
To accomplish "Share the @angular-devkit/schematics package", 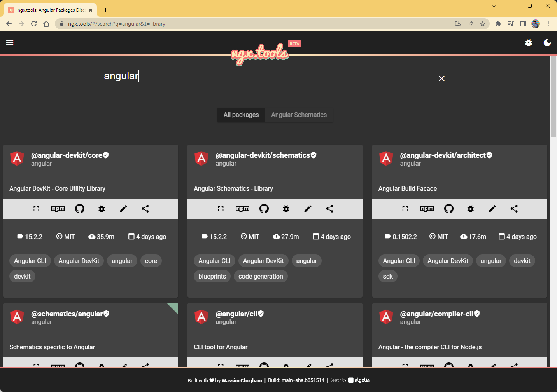I will click(329, 209).
